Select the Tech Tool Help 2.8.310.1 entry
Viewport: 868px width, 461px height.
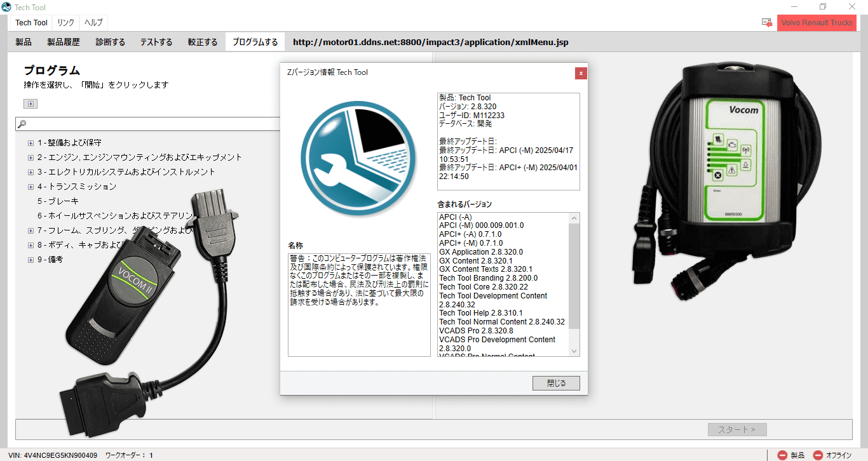pos(481,313)
